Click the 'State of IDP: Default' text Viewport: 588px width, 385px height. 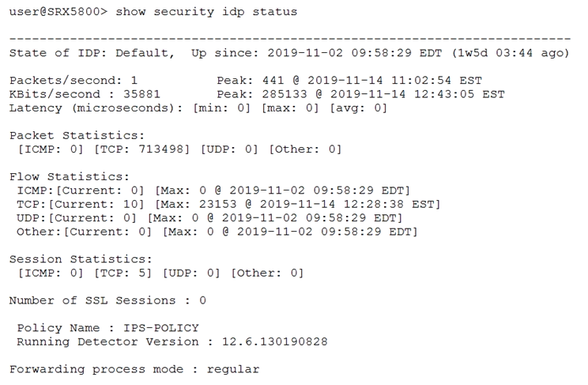pos(92,53)
